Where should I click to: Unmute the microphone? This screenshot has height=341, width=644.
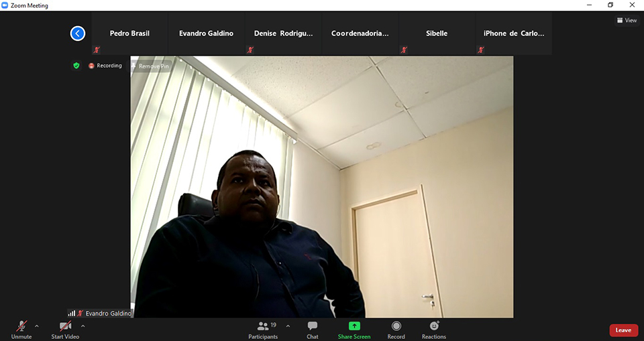(x=21, y=326)
